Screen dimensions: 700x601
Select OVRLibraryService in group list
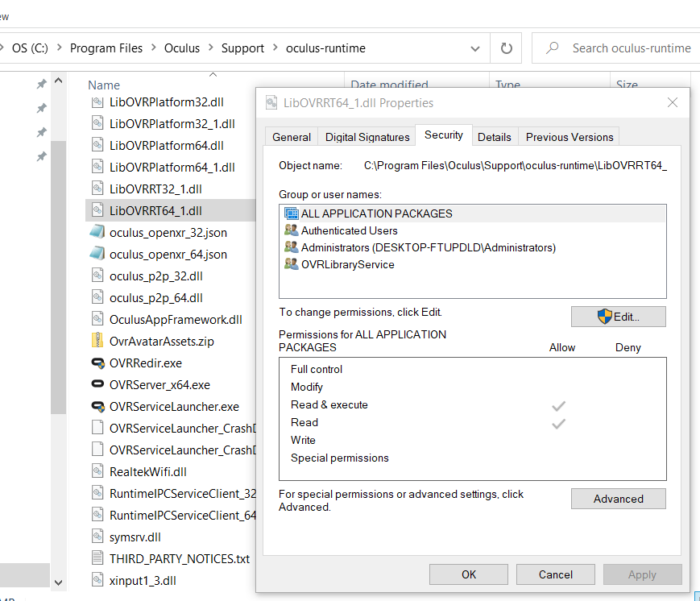pyautogui.click(x=472, y=264)
